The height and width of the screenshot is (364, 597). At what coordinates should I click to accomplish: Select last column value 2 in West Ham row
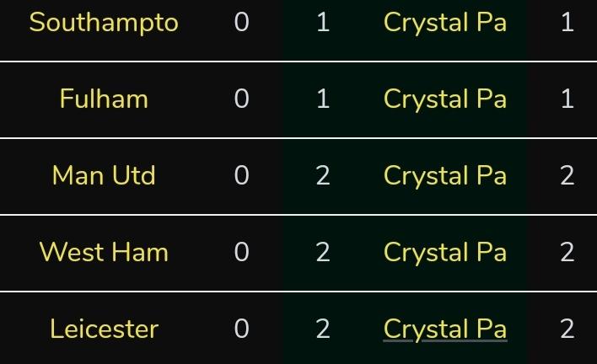click(567, 252)
